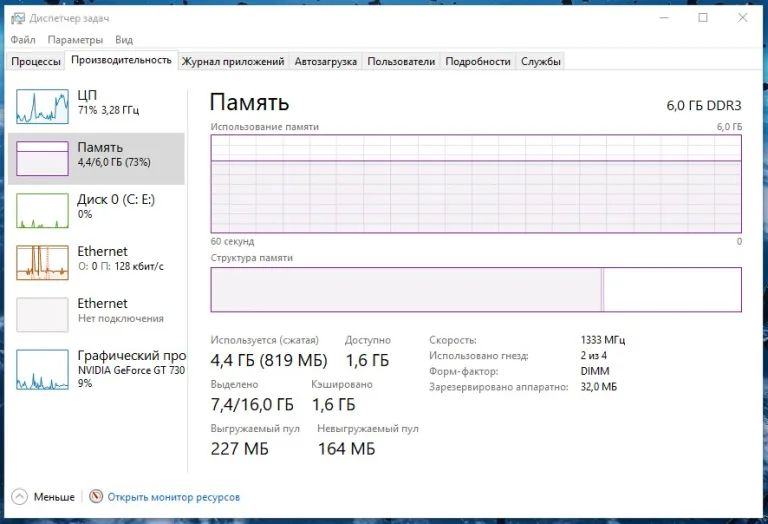Minimize the Диспетчер задач window
Viewport: 768px width, 524px height.
tap(664, 18)
